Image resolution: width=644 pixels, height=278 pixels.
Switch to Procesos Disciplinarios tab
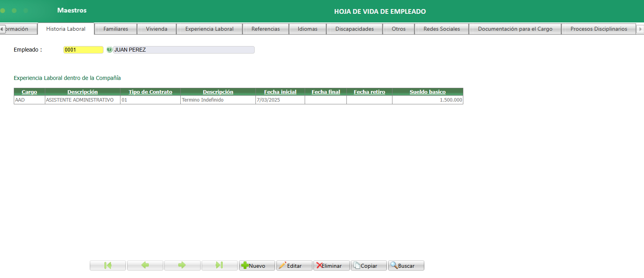coord(599,29)
